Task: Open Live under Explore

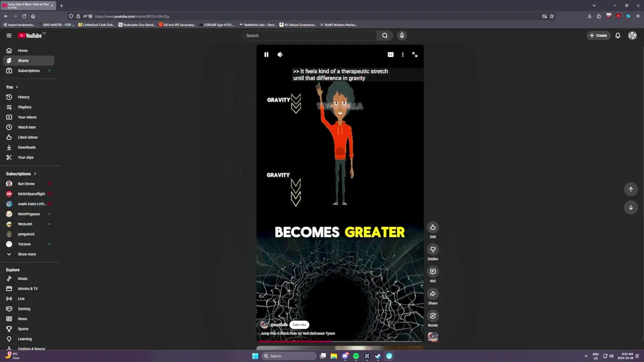Action: tap(29, 299)
